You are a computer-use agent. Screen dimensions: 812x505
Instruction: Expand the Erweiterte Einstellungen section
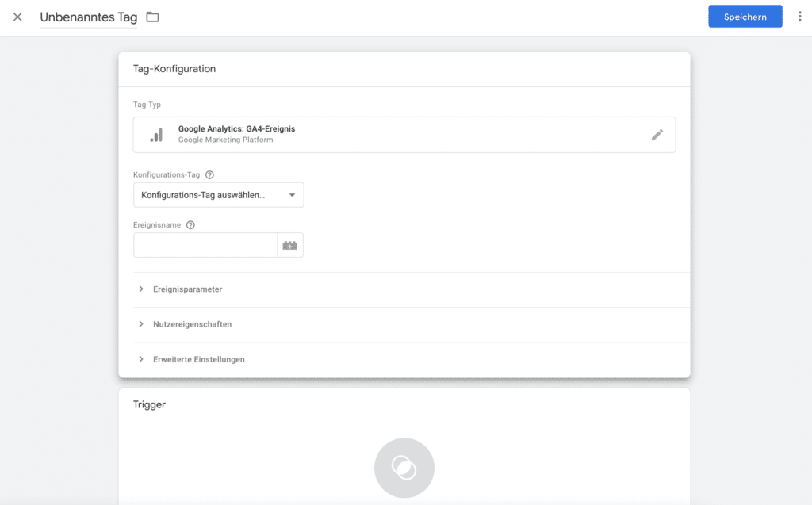click(x=198, y=359)
